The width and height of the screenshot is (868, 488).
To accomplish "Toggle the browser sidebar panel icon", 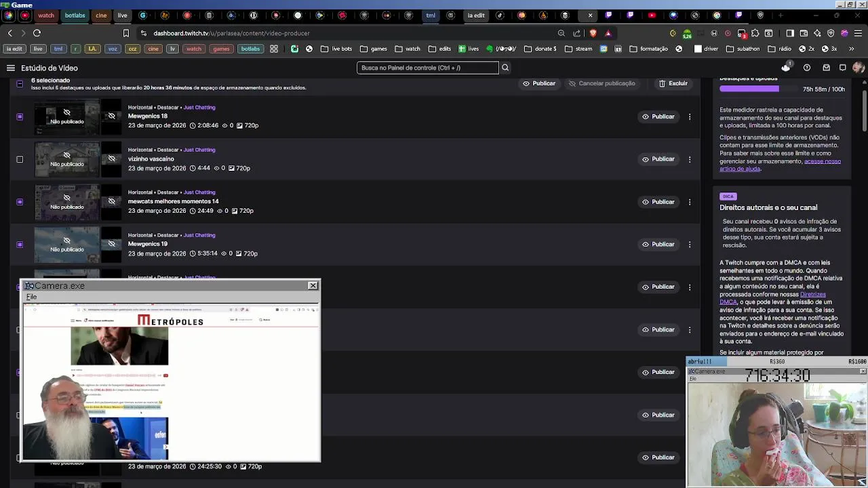I will pos(790,33).
